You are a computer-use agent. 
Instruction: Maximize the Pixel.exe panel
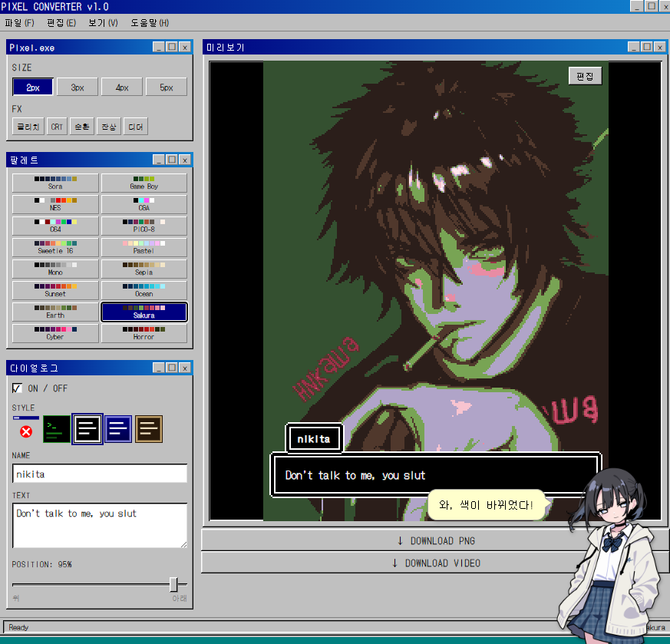pos(172,47)
